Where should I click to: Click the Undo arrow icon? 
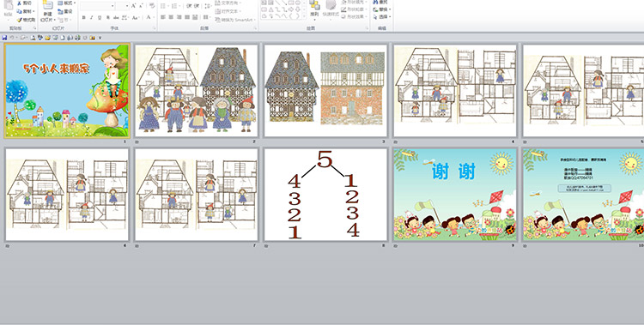click(x=13, y=38)
